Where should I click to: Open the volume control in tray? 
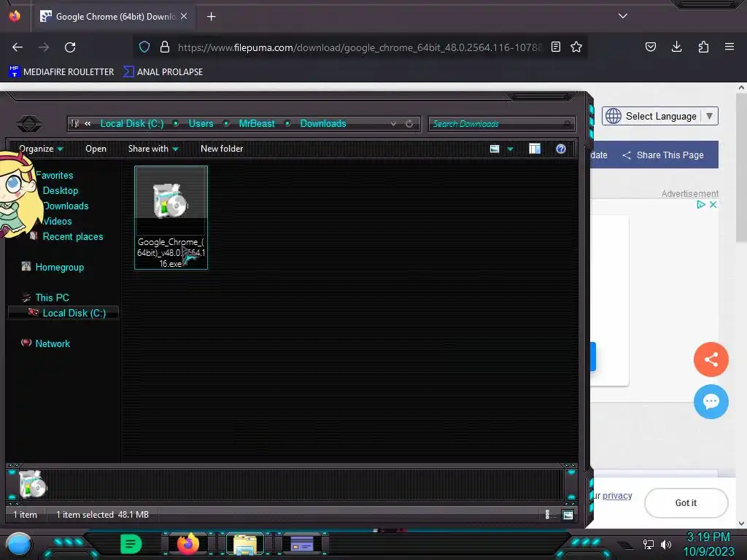pos(665,545)
